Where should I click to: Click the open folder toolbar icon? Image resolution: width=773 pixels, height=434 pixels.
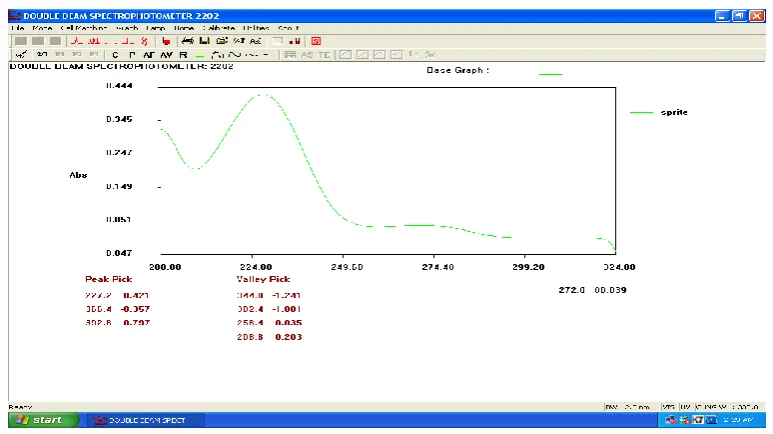click(x=222, y=41)
